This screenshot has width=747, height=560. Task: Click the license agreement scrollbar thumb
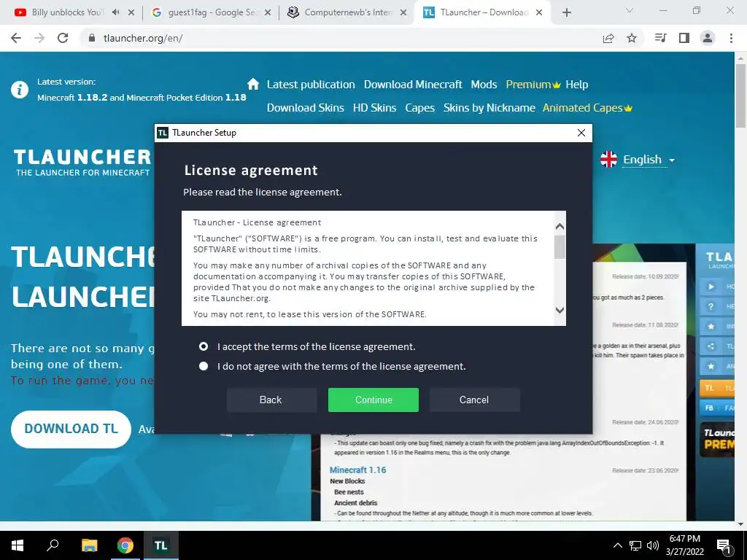(560, 247)
